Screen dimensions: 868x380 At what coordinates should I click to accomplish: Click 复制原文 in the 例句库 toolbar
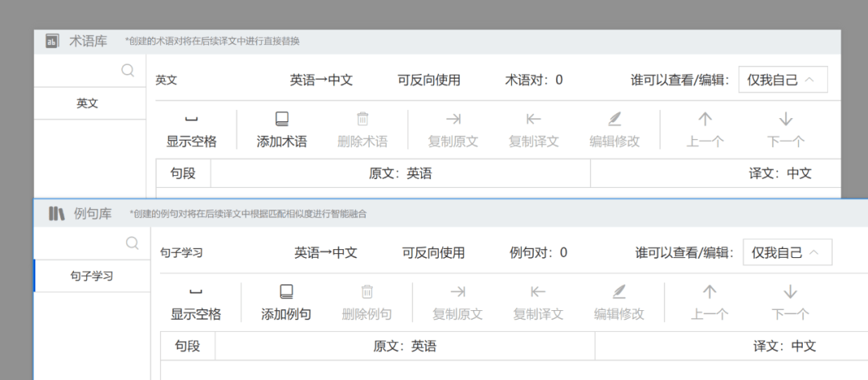tap(457, 304)
